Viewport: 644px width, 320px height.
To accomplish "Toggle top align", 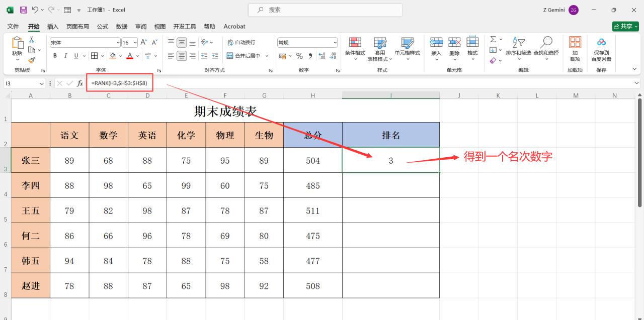I will pyautogui.click(x=171, y=43).
